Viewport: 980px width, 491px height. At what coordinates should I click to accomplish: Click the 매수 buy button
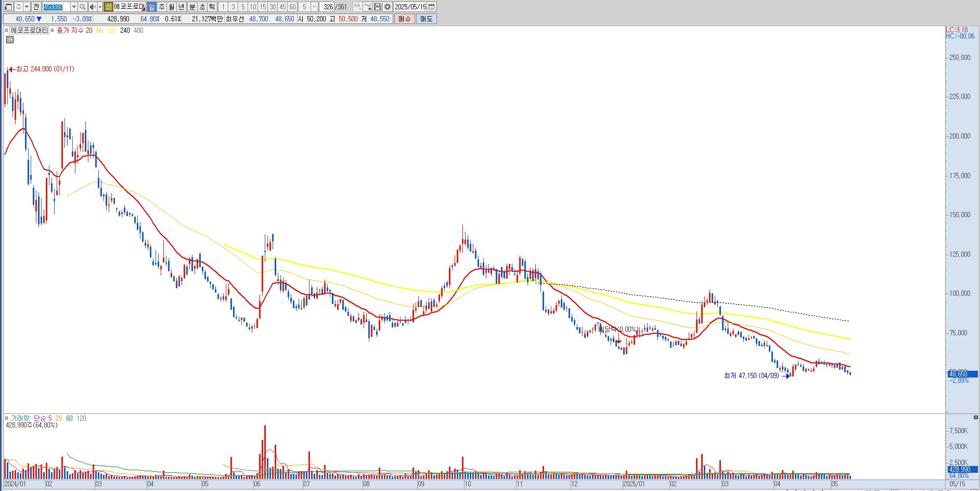pos(404,19)
